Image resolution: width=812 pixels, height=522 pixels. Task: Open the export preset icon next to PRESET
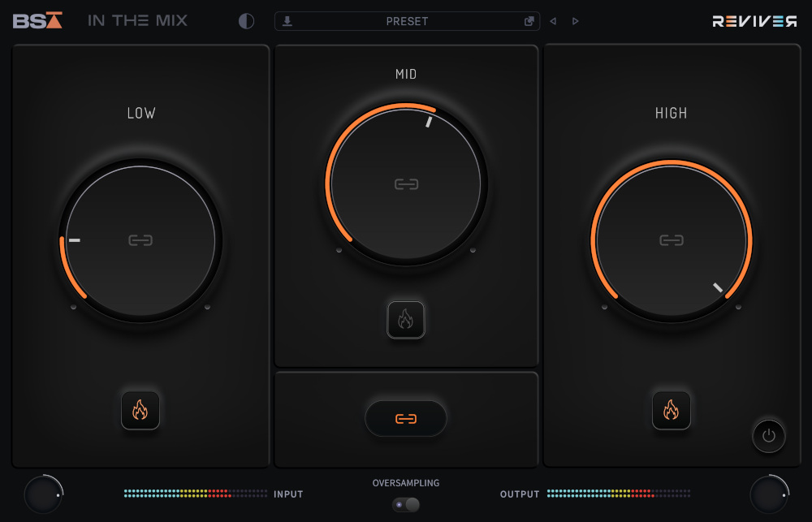[528, 20]
